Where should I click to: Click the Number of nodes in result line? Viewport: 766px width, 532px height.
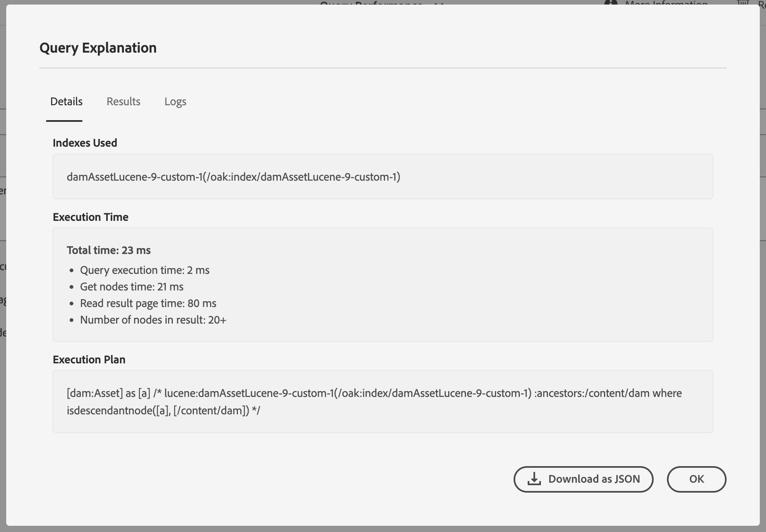[153, 320]
